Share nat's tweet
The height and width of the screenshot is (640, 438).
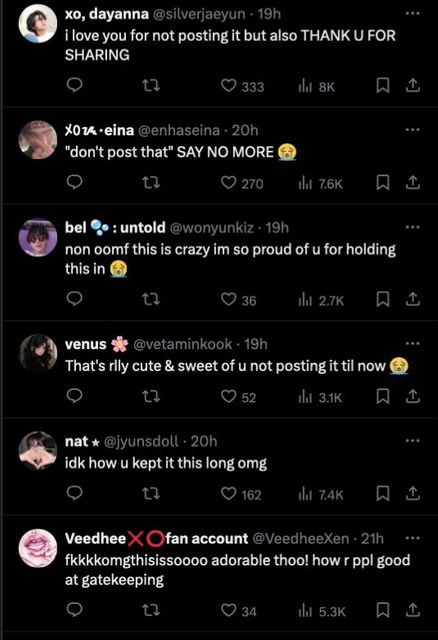click(413, 493)
